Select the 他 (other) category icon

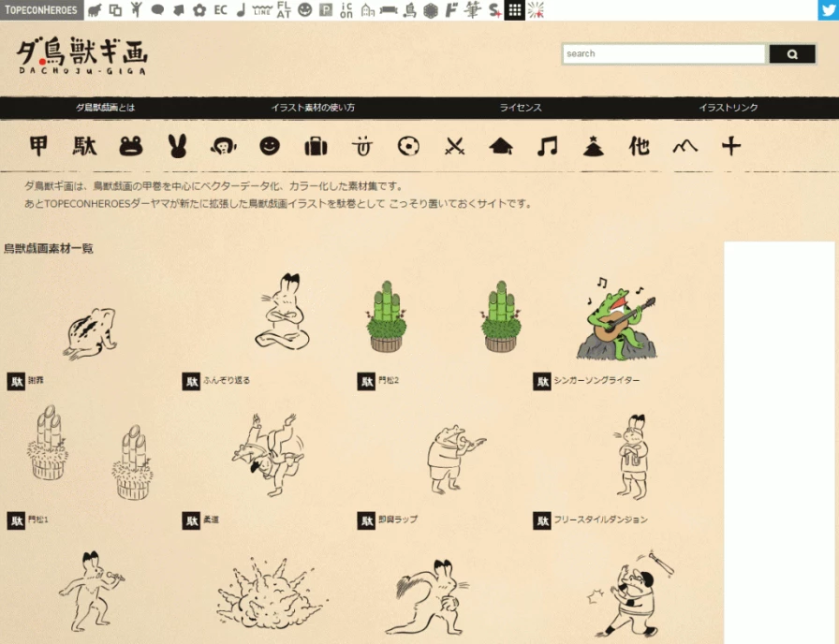(x=639, y=146)
